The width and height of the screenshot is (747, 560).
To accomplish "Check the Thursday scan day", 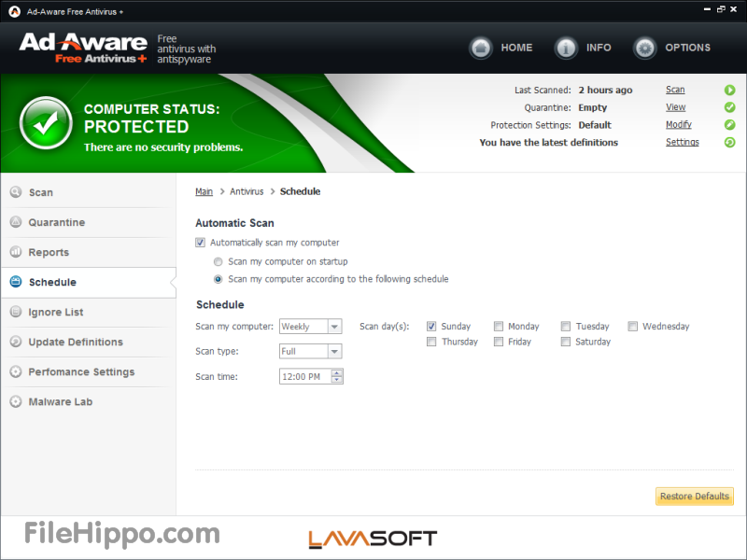I will point(431,342).
